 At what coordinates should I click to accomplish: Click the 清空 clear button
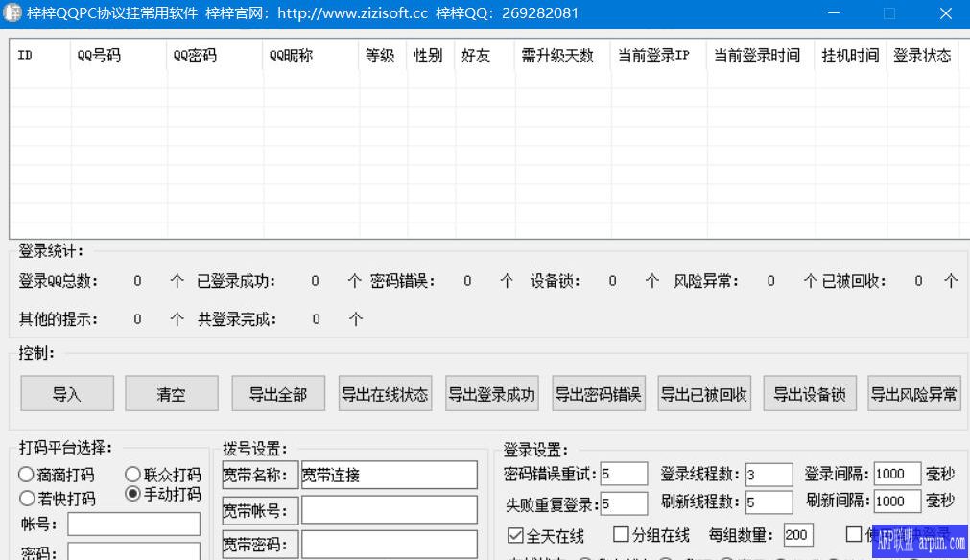point(172,394)
